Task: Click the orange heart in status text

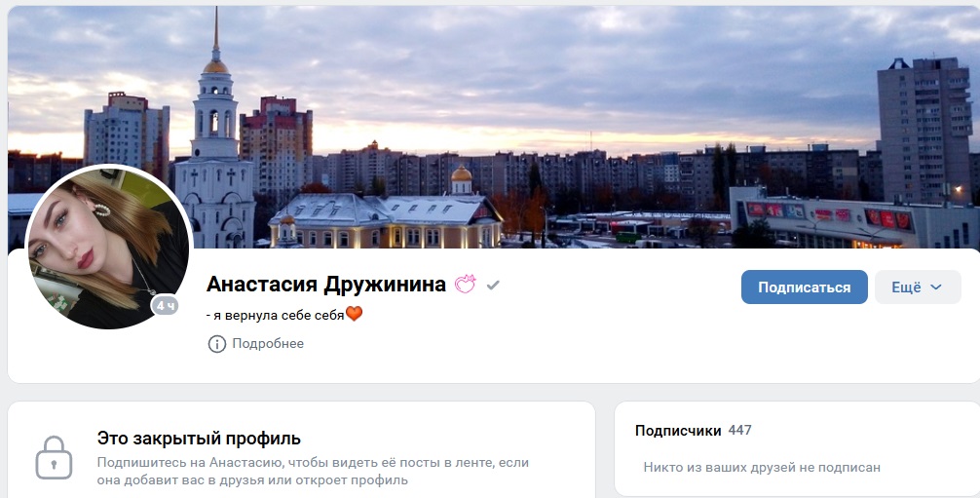Action: [354, 314]
